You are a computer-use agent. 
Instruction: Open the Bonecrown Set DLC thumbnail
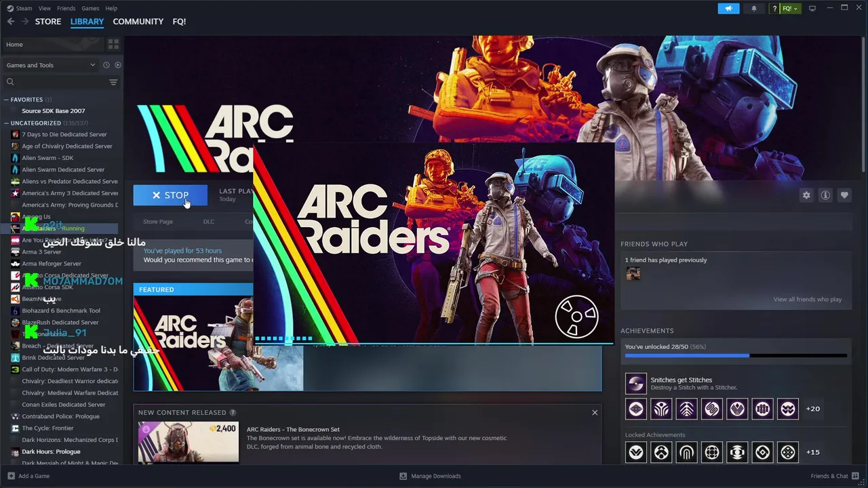click(189, 442)
